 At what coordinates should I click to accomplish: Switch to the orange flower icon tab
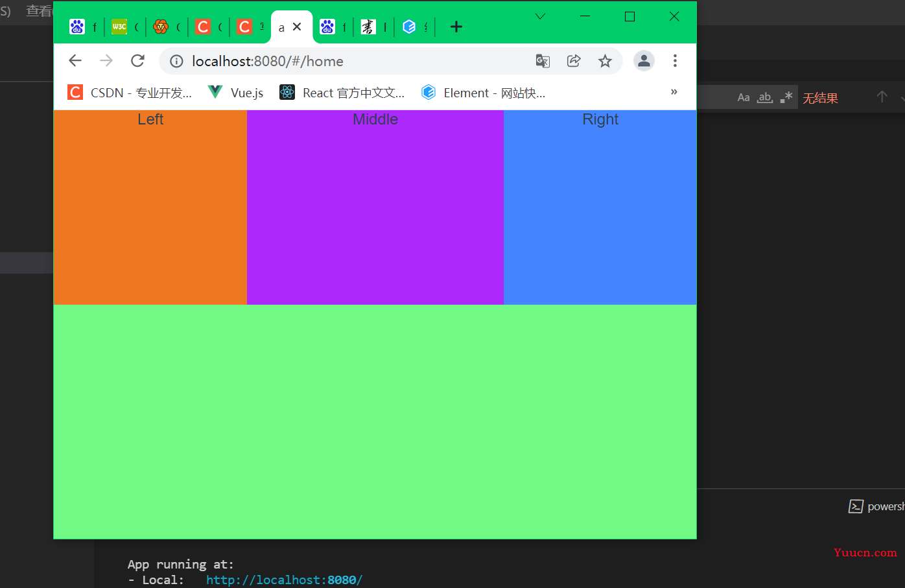click(166, 27)
